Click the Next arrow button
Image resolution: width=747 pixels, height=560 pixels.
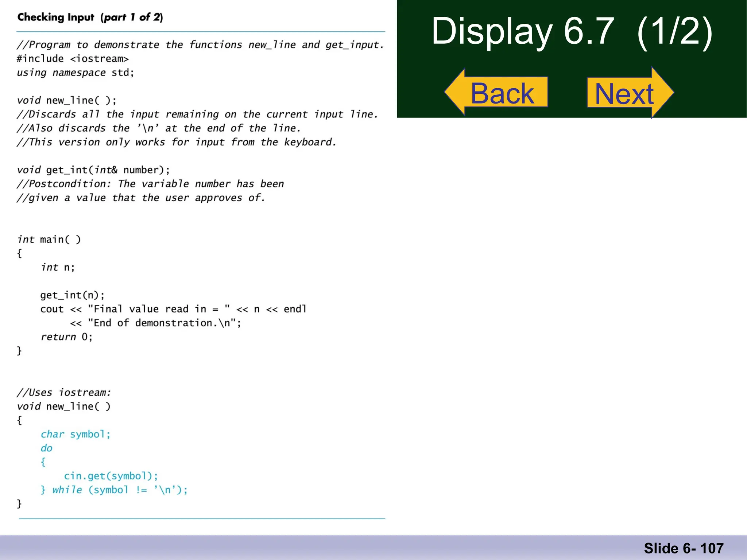coord(630,93)
